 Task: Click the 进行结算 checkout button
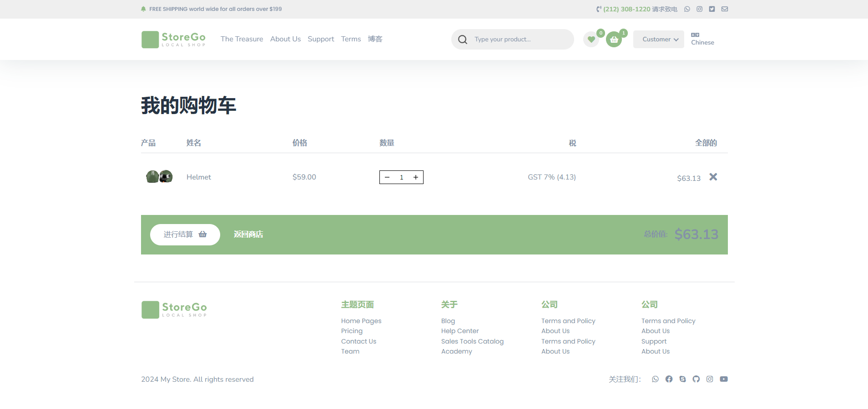185,234
